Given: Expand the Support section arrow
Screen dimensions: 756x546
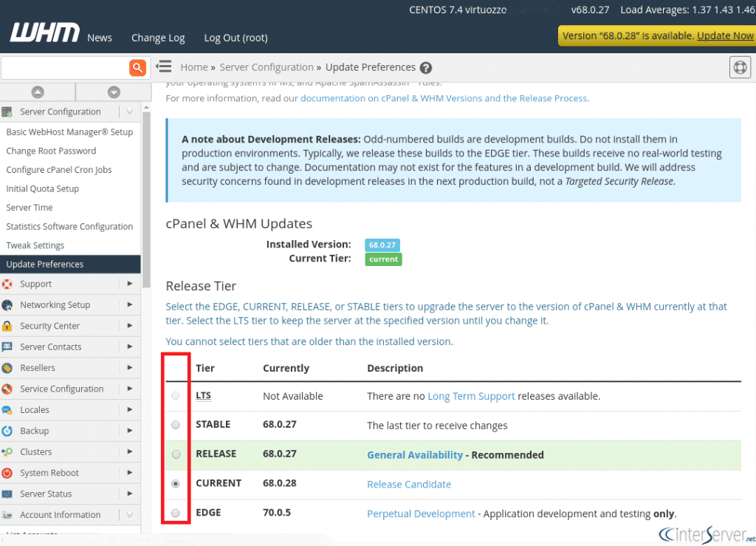Looking at the screenshot, I should tap(130, 284).
